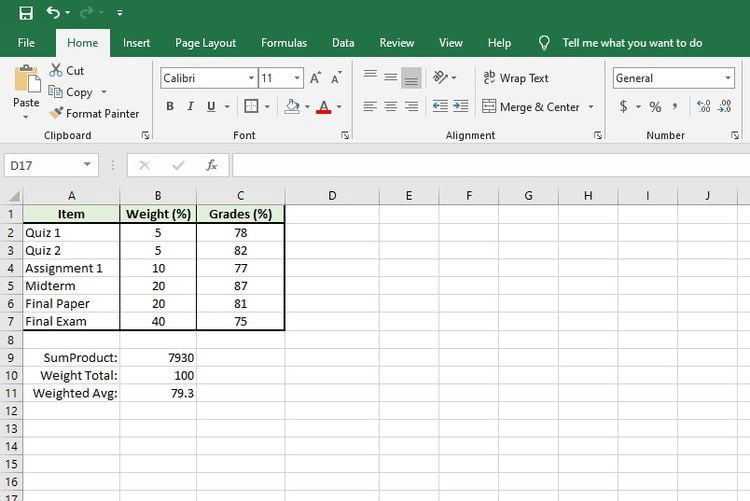Image resolution: width=750 pixels, height=501 pixels.
Task: Open the Borders button
Action: [251, 106]
